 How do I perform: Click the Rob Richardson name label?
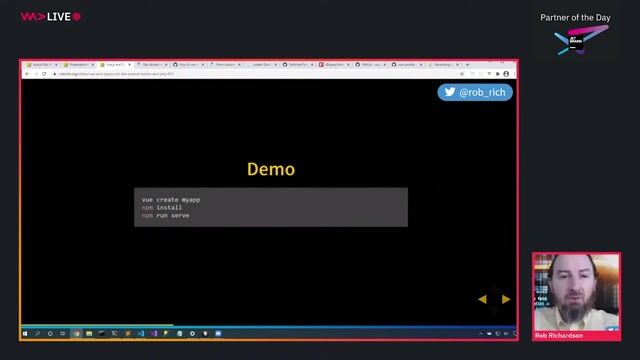(x=559, y=336)
